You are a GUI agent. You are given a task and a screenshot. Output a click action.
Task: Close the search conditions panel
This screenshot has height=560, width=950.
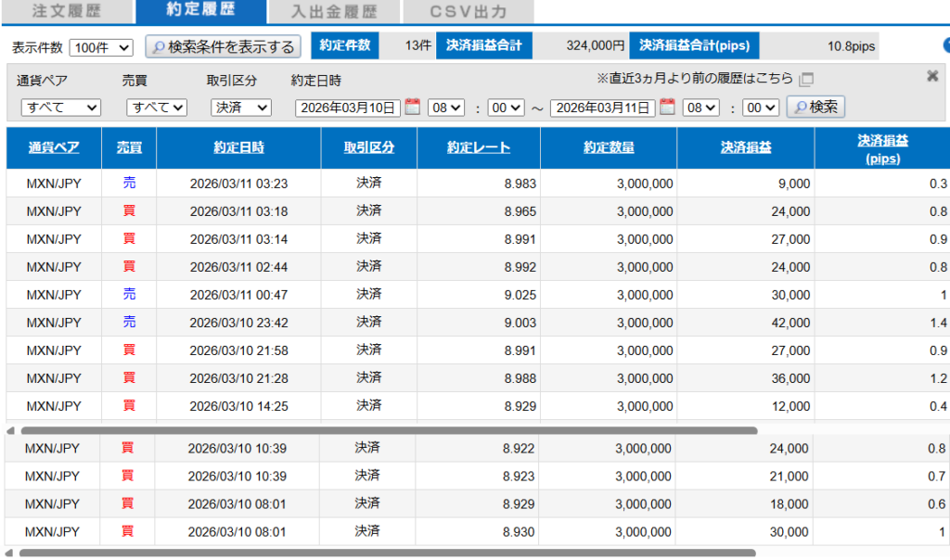tap(932, 76)
